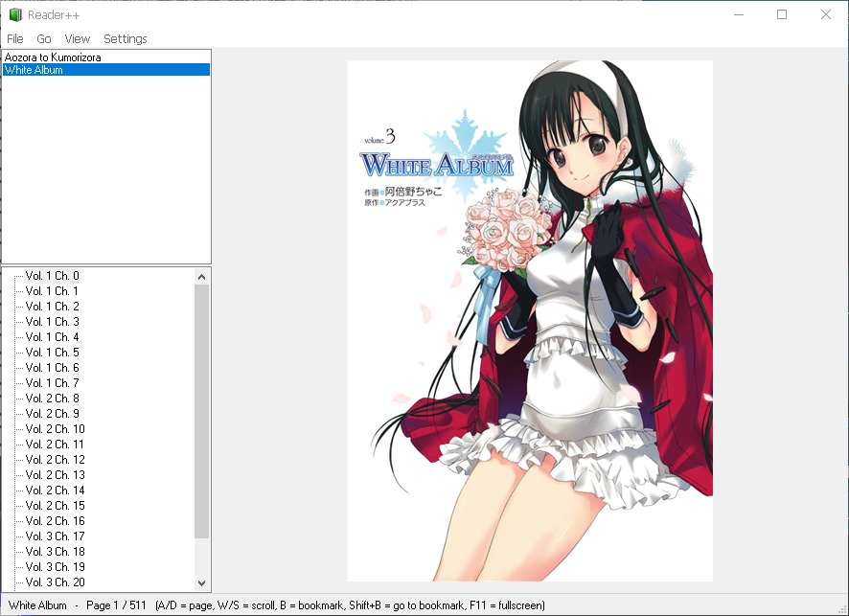Click chapter list scrollbar down arrow

pyautogui.click(x=201, y=583)
